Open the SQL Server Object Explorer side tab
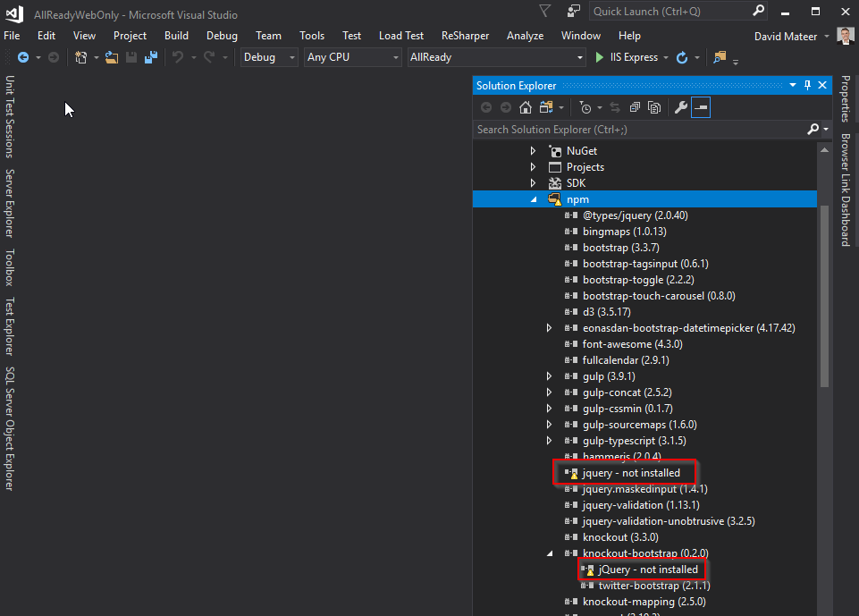 point(9,428)
